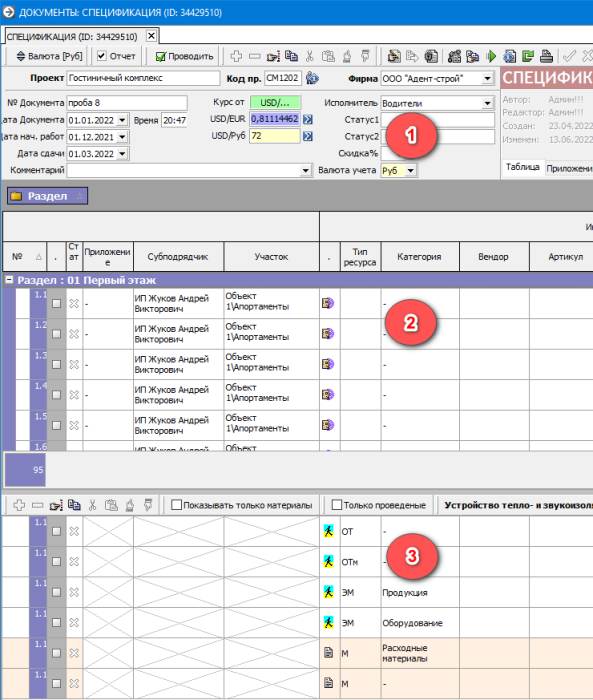Check the Только проведеные option
Viewport: 593px width, 700px height.
(337, 505)
